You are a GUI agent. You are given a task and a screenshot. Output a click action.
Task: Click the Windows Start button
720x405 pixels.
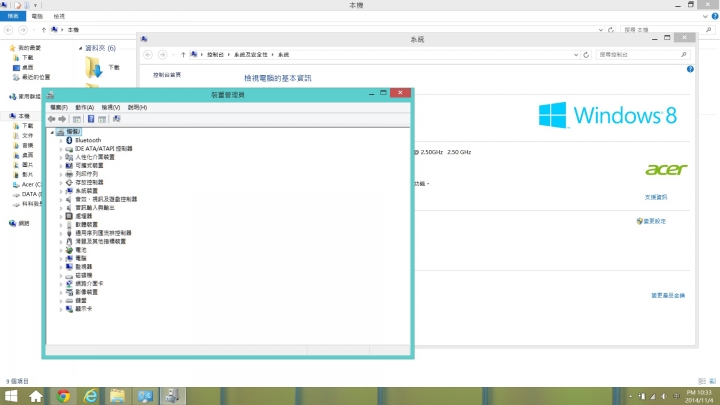pos(10,396)
